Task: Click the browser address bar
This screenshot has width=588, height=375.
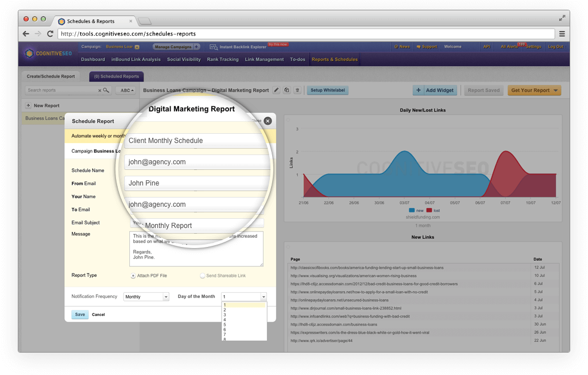Action: pos(306,34)
